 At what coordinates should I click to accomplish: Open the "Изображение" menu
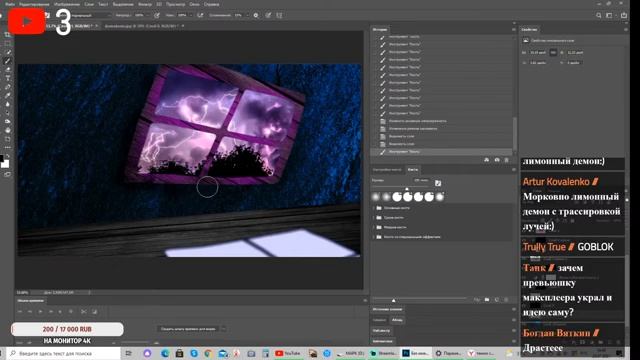tap(67, 4)
